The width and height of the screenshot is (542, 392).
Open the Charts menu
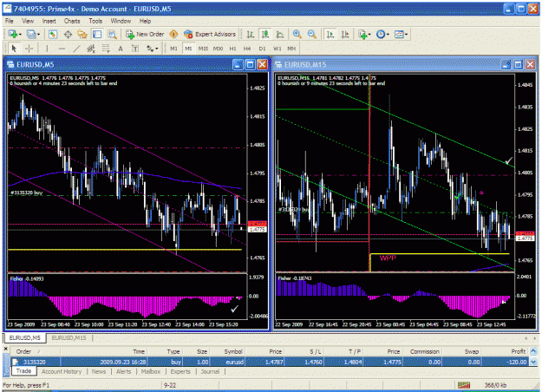(72, 21)
